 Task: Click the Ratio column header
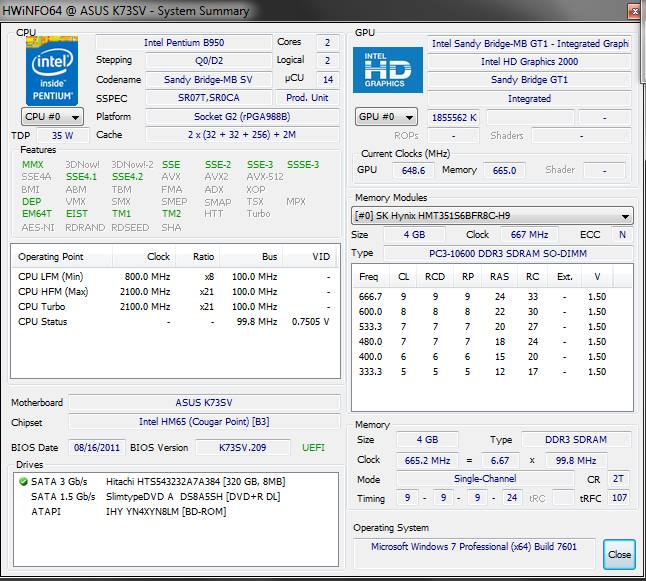pos(198,257)
